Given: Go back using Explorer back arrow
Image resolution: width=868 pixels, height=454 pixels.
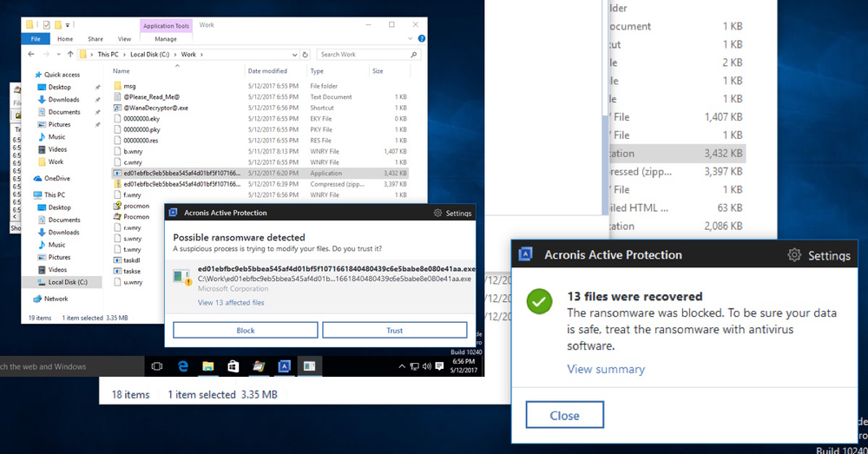Looking at the screenshot, I should pos(31,55).
